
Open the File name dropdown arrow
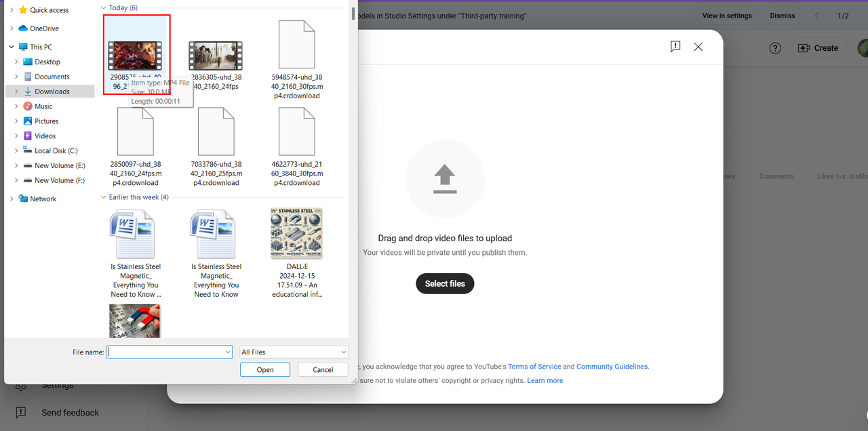[x=227, y=352]
